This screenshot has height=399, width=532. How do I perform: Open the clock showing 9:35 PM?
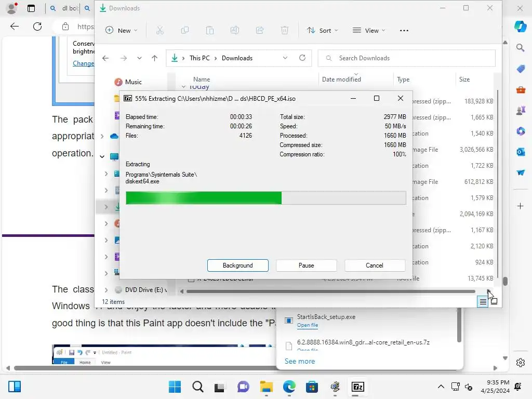point(495,387)
